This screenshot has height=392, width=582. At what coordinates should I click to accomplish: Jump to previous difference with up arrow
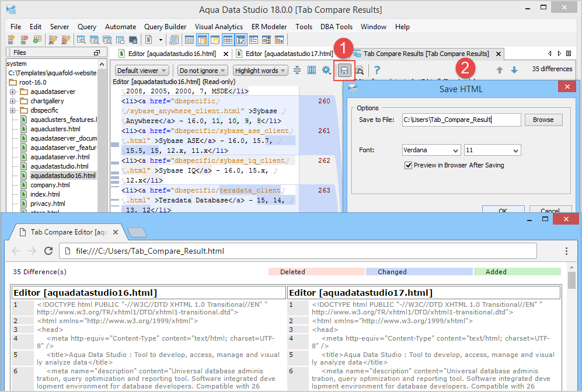point(500,70)
